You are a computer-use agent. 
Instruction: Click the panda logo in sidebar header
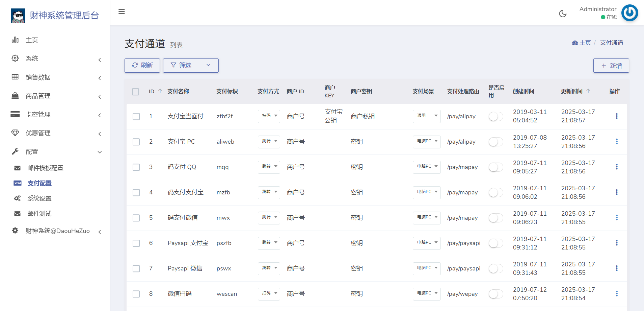pyautogui.click(x=18, y=16)
